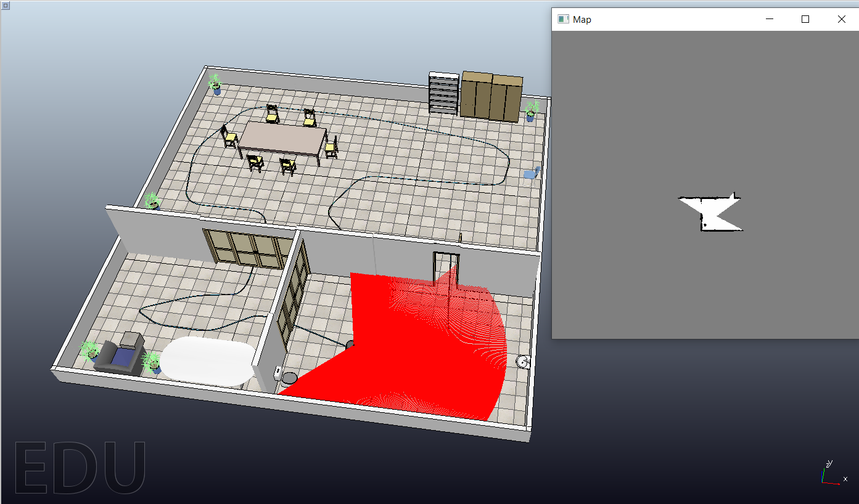Select the white bookshelf rack in the scene
859x504 pixels.
pos(444,94)
